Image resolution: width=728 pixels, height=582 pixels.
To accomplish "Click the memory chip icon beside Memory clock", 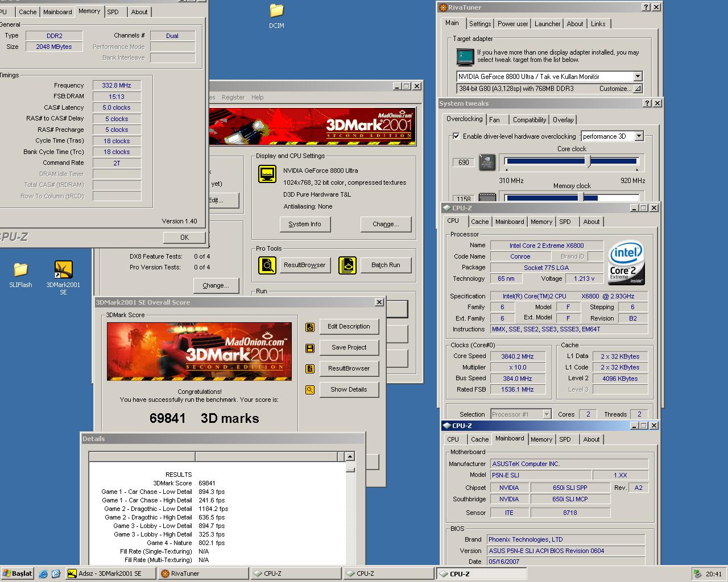I will (487, 197).
